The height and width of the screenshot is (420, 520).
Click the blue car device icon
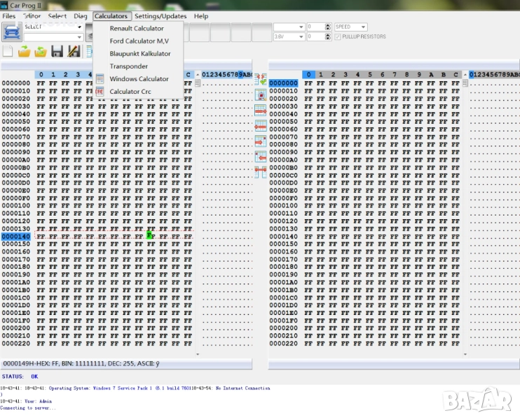[x=11, y=31]
